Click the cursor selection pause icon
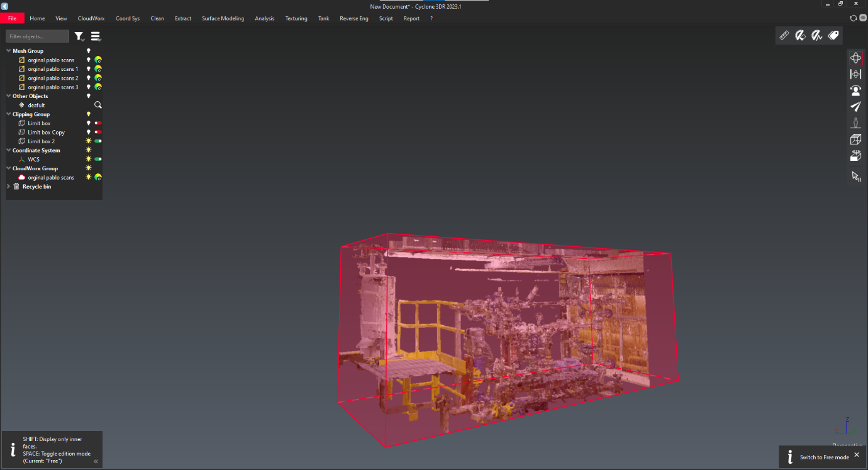This screenshot has height=470, width=868. coord(856,177)
